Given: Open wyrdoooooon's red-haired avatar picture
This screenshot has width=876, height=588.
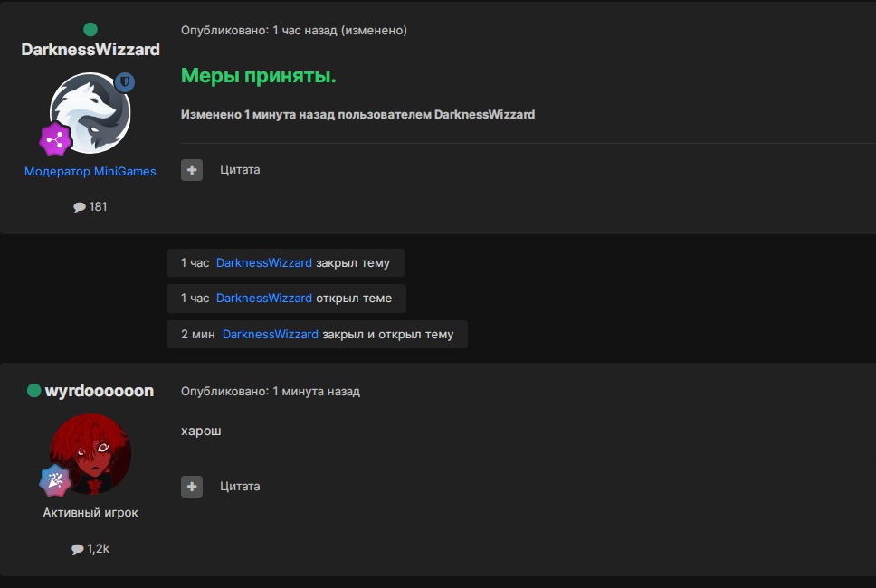Looking at the screenshot, I should (90, 453).
